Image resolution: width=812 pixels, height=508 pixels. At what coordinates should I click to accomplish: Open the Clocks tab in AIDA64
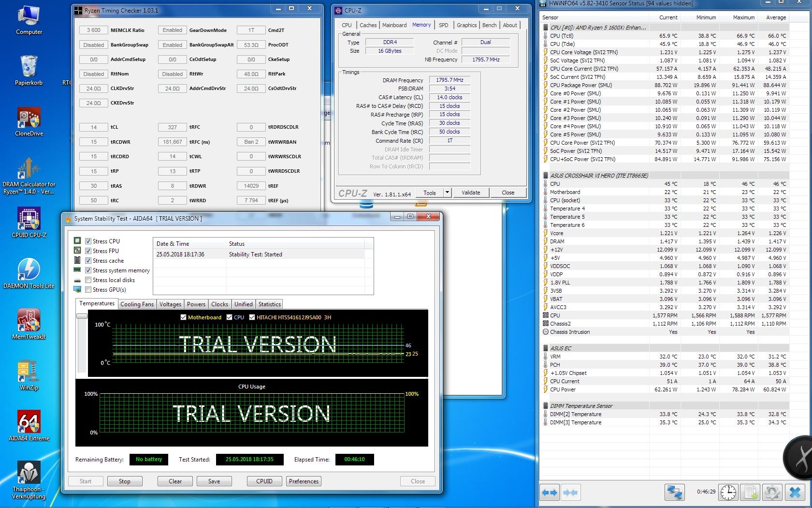tap(219, 304)
